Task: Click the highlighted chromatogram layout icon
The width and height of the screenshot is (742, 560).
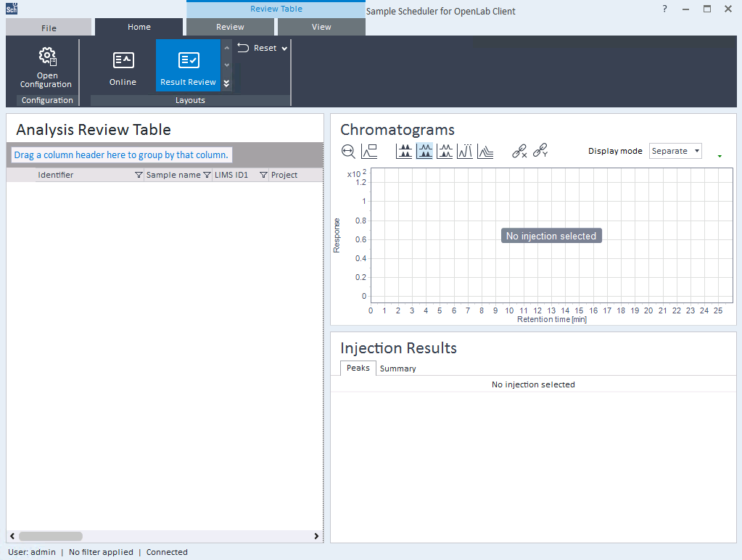Action: (x=424, y=151)
